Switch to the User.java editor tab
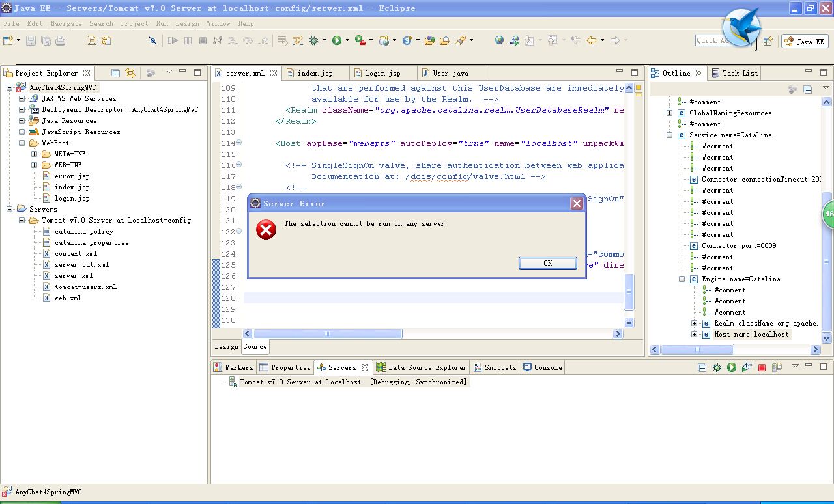This screenshot has height=504, width=834. click(450, 73)
